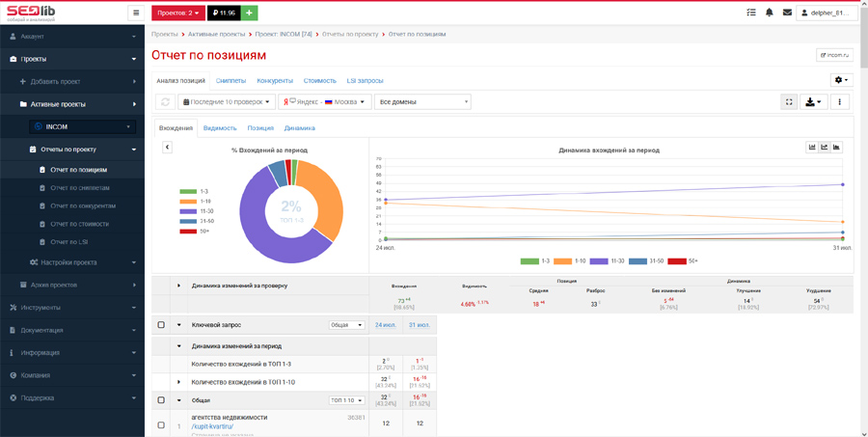Check the Ключевой запрос header checkbox
This screenshot has width=868, height=437.
coord(161,325)
